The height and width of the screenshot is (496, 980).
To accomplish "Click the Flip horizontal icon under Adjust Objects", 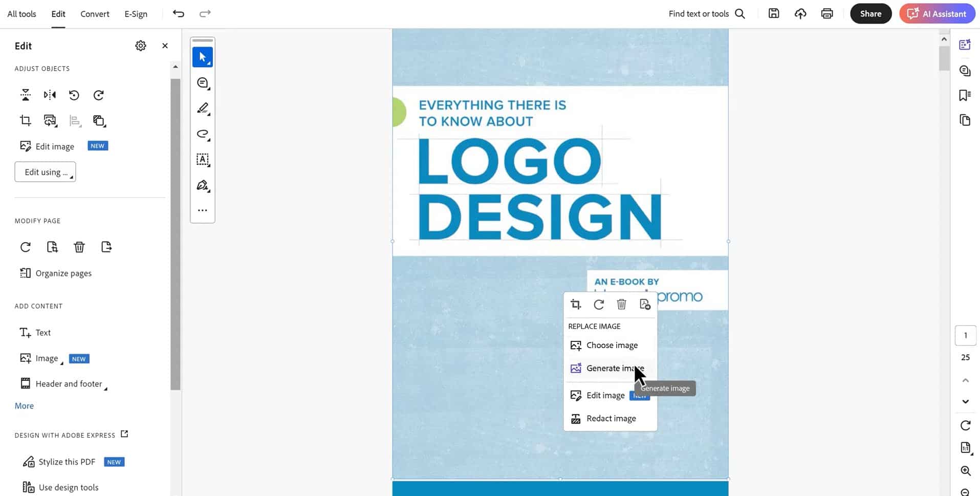I will click(50, 95).
